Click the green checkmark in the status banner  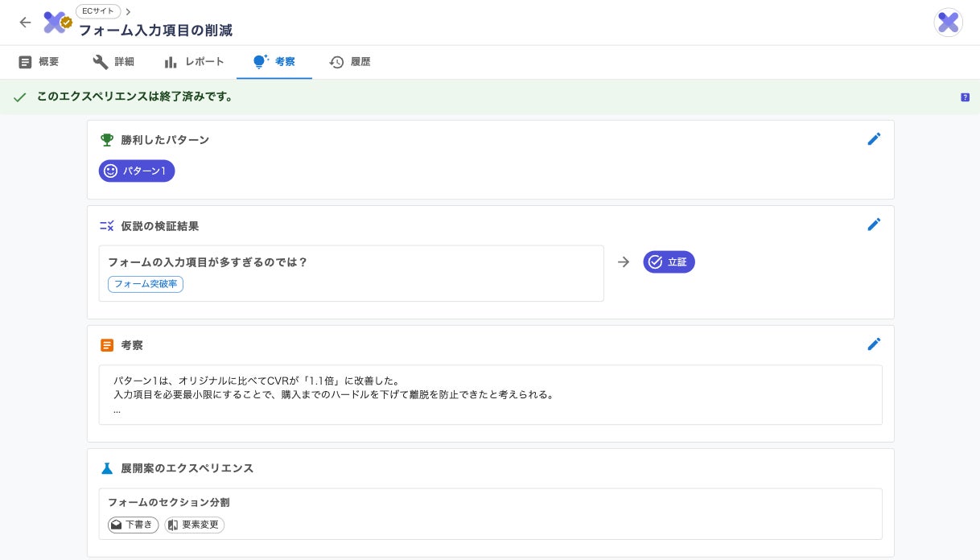20,97
